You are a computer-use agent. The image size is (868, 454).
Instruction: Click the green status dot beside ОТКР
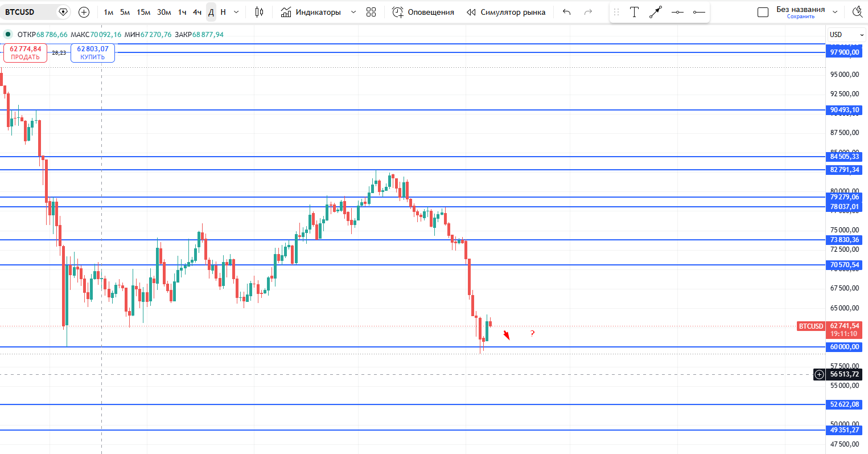point(8,34)
